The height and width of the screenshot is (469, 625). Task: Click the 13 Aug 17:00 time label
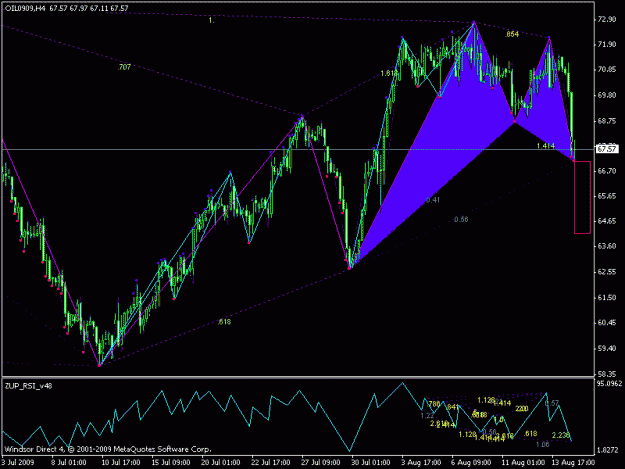(x=574, y=463)
